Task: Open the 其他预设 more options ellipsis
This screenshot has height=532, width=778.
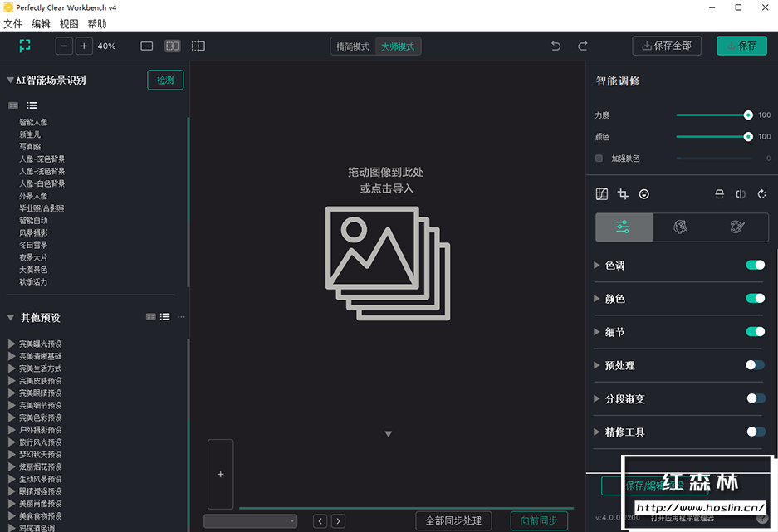Action: click(x=181, y=316)
